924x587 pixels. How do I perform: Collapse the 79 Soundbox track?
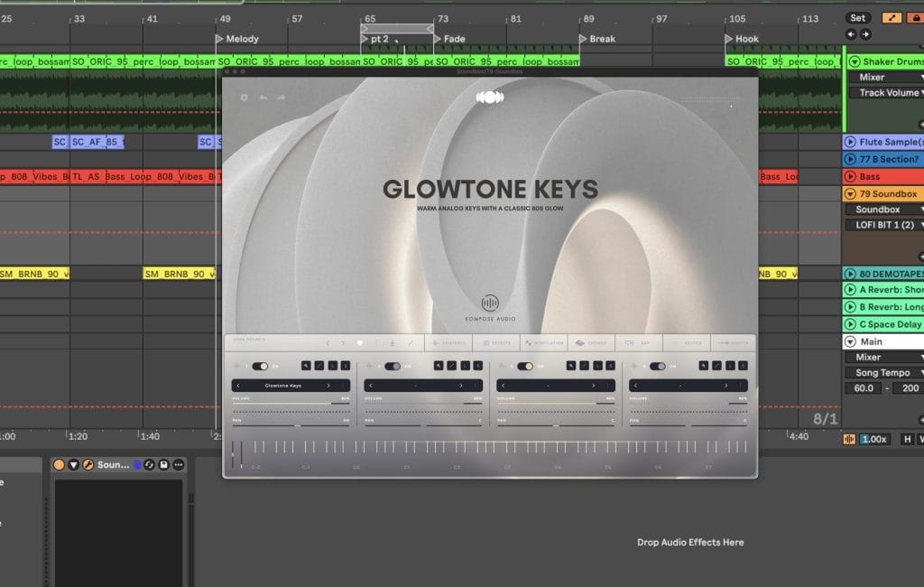pyautogui.click(x=850, y=193)
